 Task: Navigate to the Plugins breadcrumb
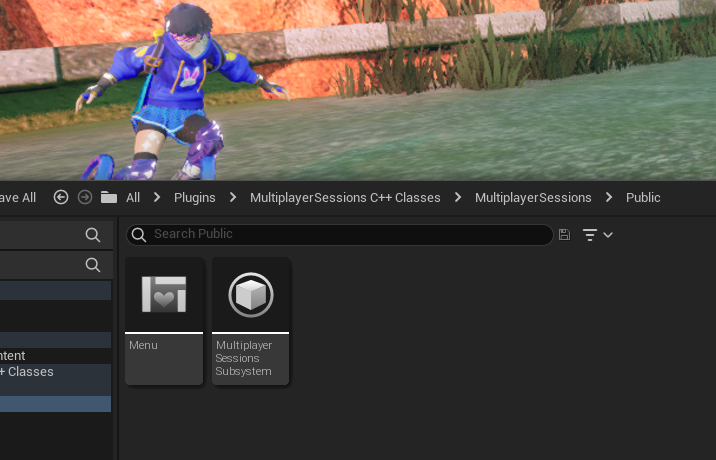pyautogui.click(x=194, y=197)
